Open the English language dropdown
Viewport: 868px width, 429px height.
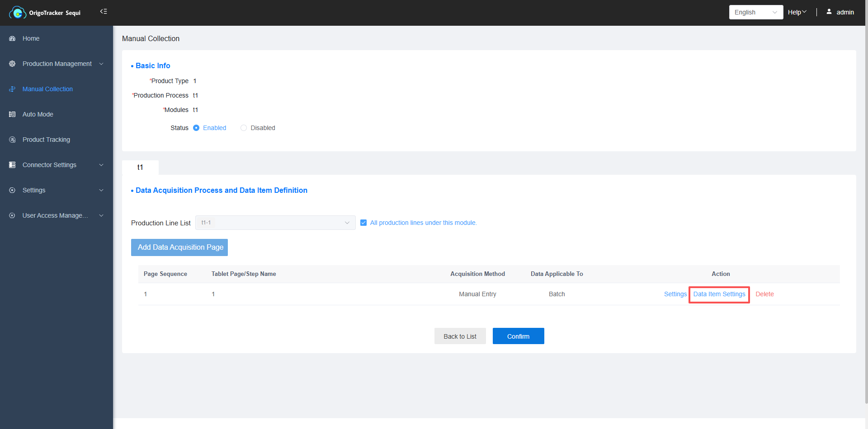[x=755, y=12]
